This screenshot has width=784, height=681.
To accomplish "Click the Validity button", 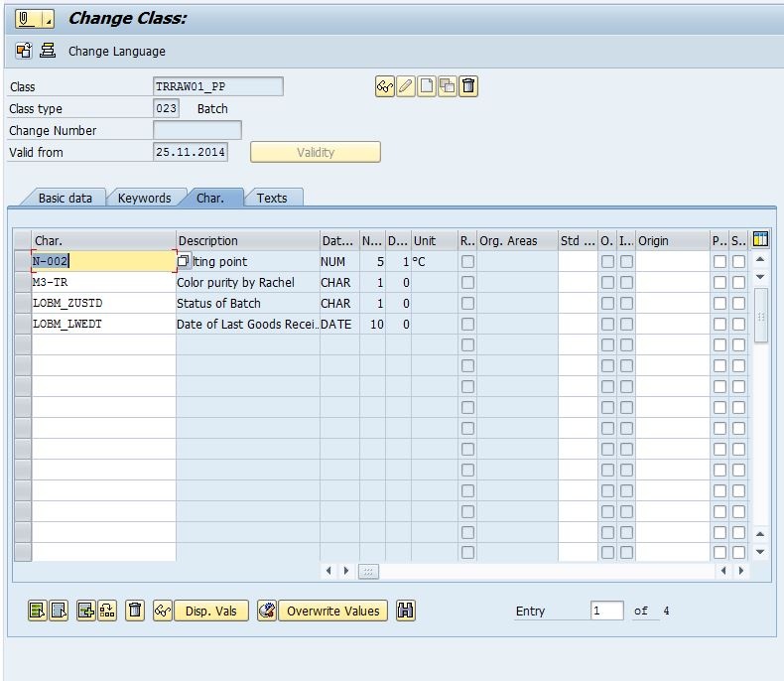I will tap(315, 152).
